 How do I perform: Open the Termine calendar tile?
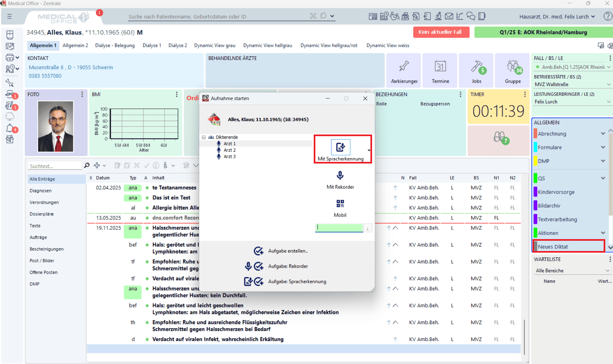[440, 70]
